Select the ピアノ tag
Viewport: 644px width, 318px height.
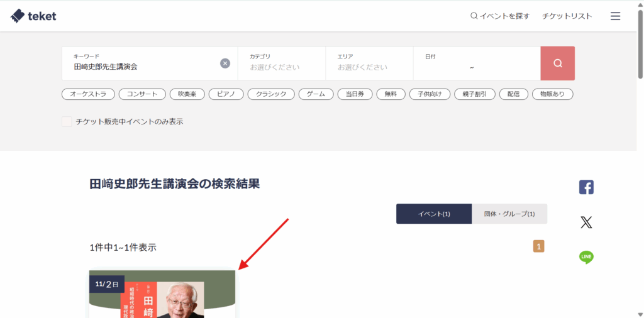226,94
